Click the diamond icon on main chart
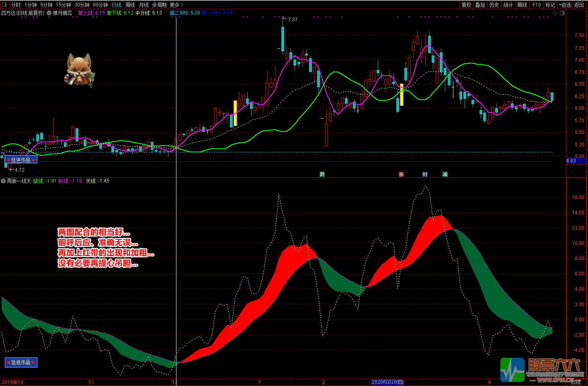 555,13
